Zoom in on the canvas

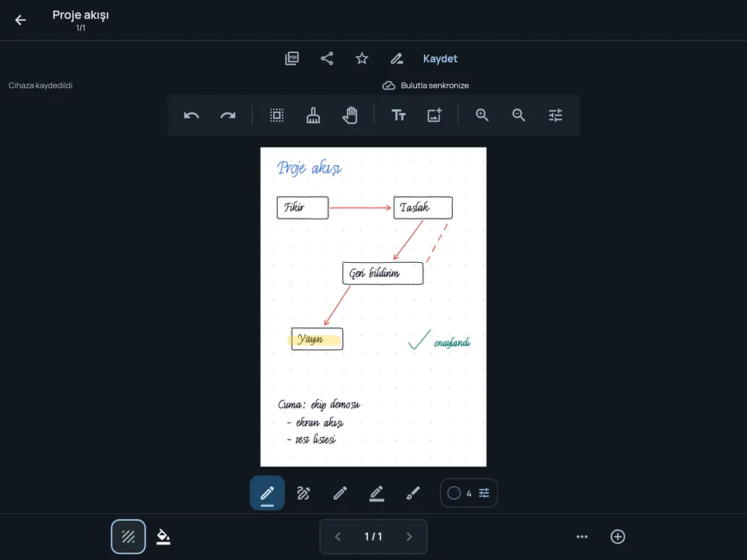[x=482, y=115]
